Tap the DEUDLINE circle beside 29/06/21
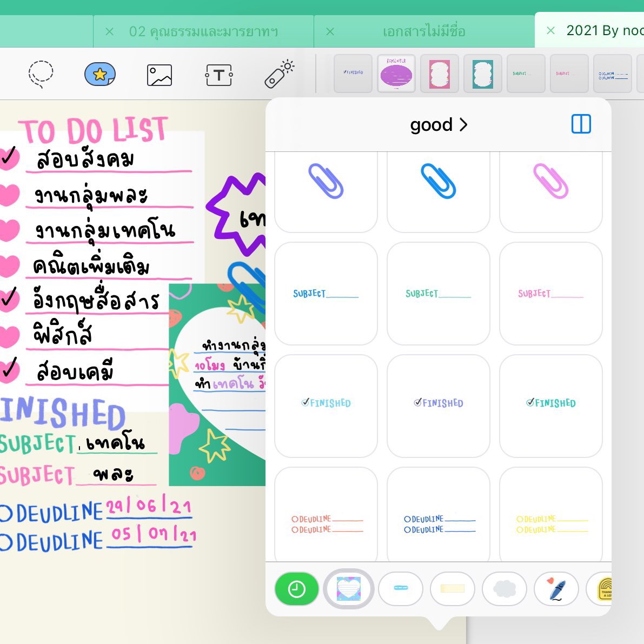 (x=6, y=513)
